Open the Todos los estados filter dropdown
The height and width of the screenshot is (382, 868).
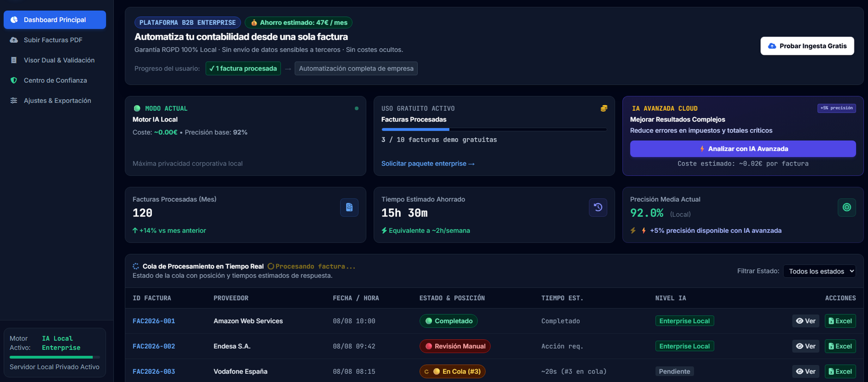click(x=819, y=271)
